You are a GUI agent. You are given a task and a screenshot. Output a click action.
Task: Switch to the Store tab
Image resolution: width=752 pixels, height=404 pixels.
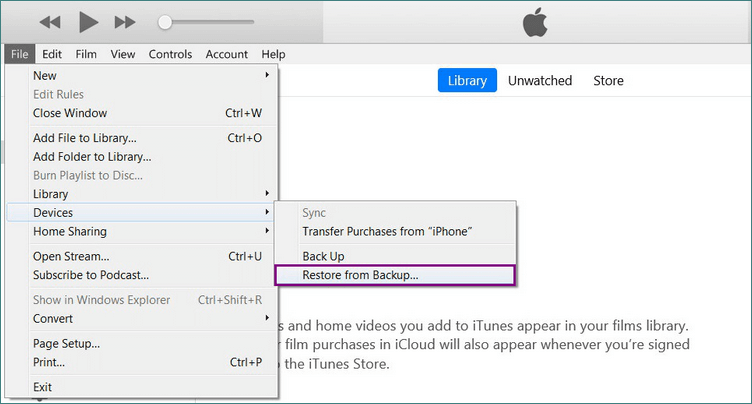click(x=608, y=81)
